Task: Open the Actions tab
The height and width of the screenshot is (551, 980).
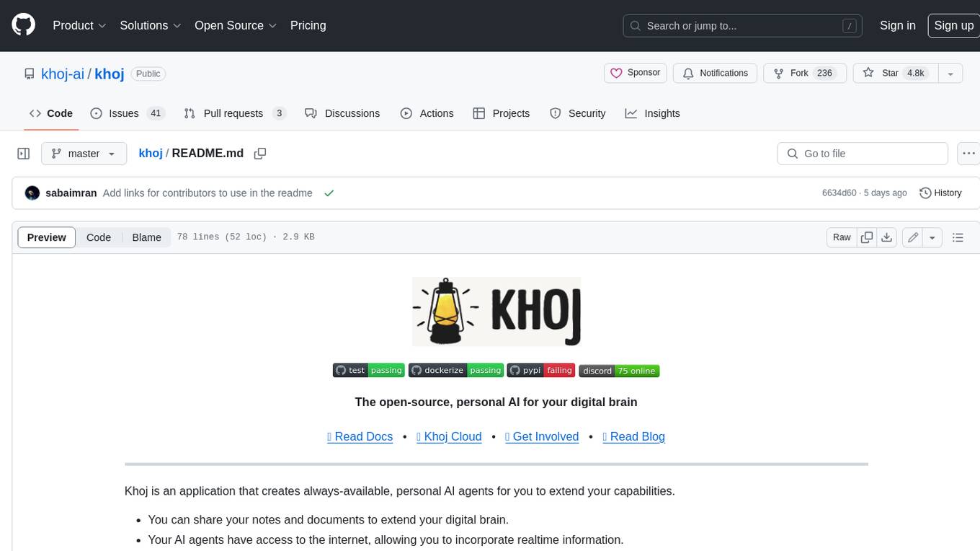Action: [x=427, y=113]
